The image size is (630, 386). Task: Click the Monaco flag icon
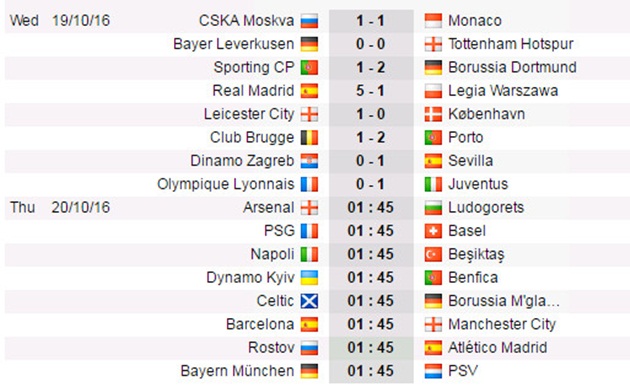[433, 20]
